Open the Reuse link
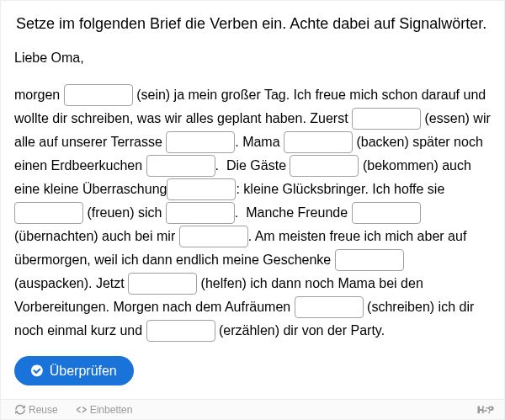Viewport: 505px width, 420px height. [36, 410]
